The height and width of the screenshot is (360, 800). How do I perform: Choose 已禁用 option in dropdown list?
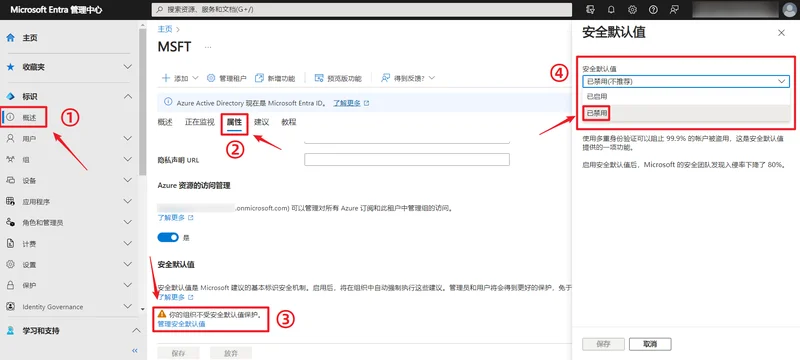tap(686, 113)
